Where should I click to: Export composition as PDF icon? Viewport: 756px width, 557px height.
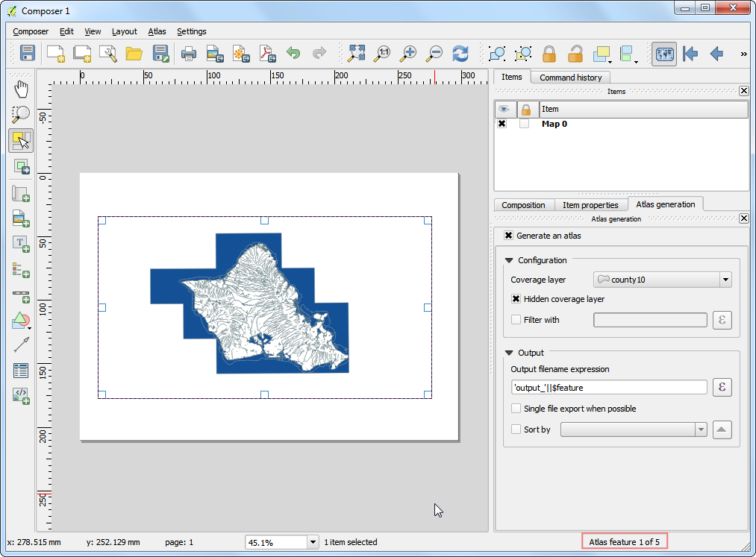(266, 54)
